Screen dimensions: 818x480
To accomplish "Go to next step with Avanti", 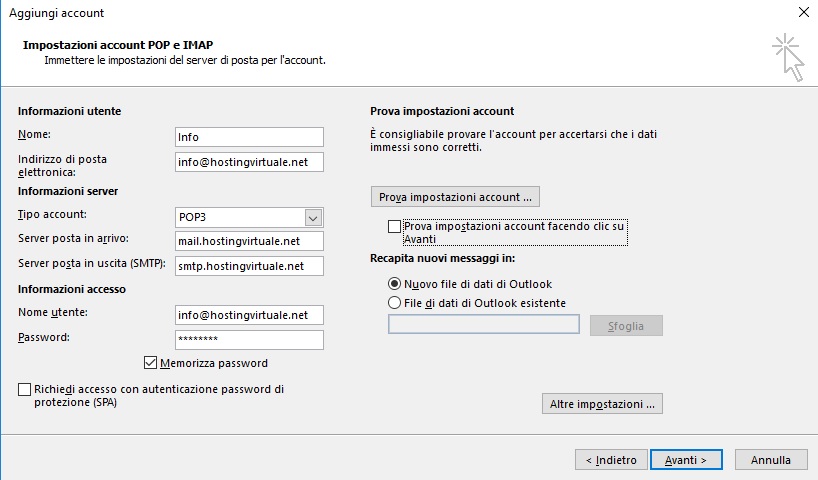I will [686, 460].
